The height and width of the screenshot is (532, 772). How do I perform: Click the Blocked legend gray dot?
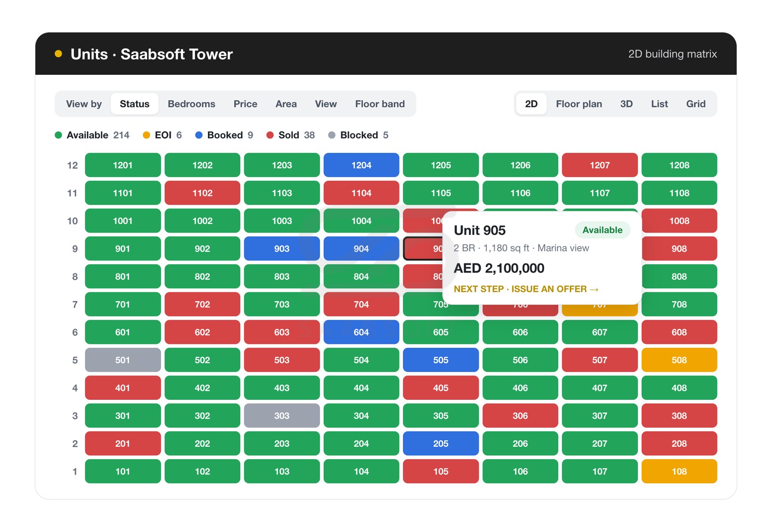point(331,135)
